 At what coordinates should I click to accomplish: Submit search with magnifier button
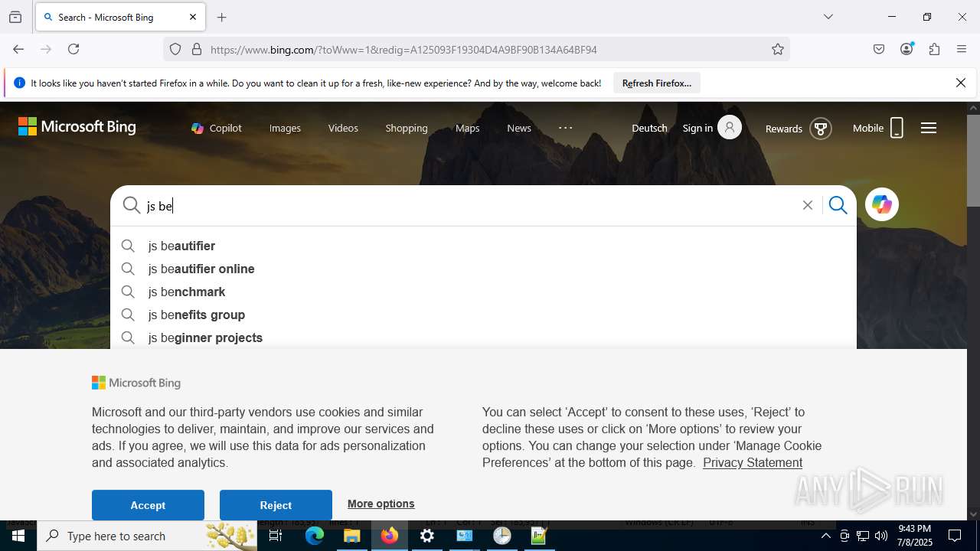point(838,205)
